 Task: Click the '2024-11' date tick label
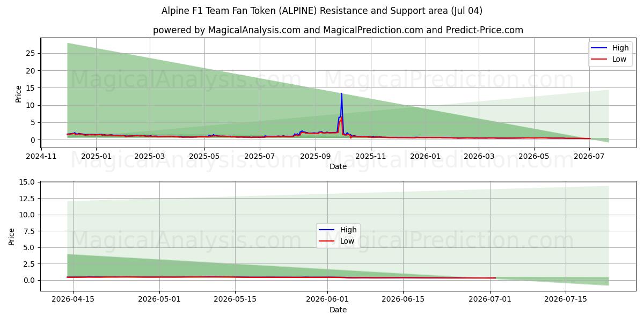pyautogui.click(x=41, y=156)
